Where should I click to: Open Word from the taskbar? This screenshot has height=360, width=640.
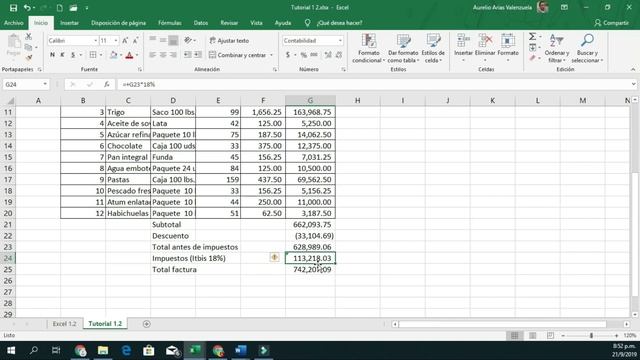tap(240, 351)
